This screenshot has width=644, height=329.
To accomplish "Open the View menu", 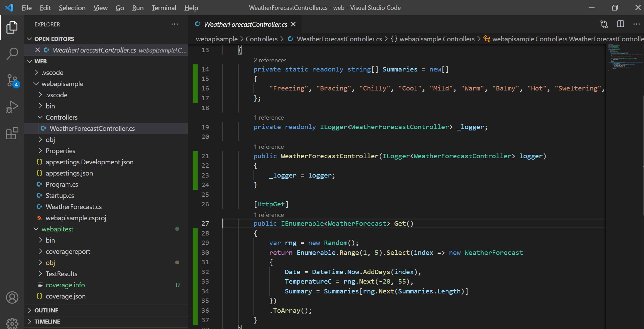I will (101, 7).
